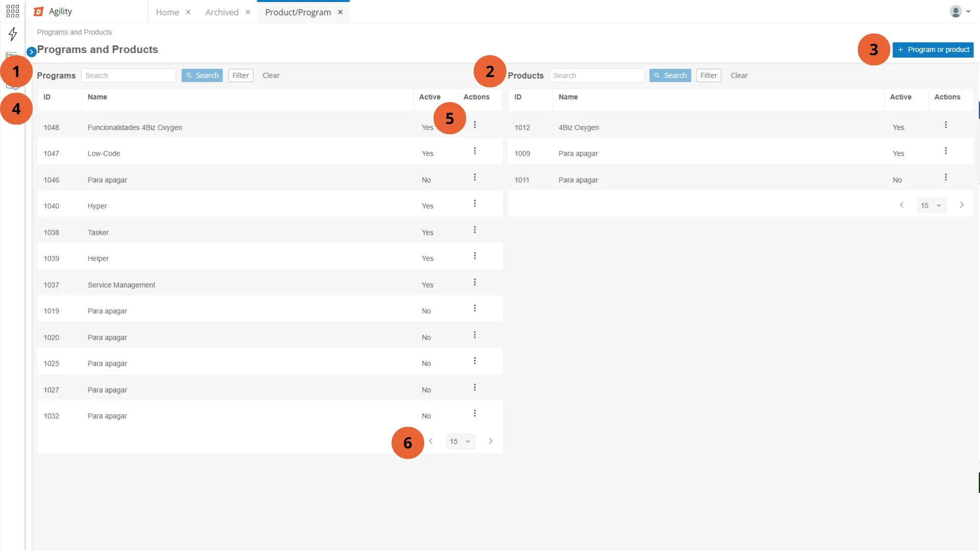Focus the Programs search input field
Screen dimensions: 980x551
pos(128,76)
